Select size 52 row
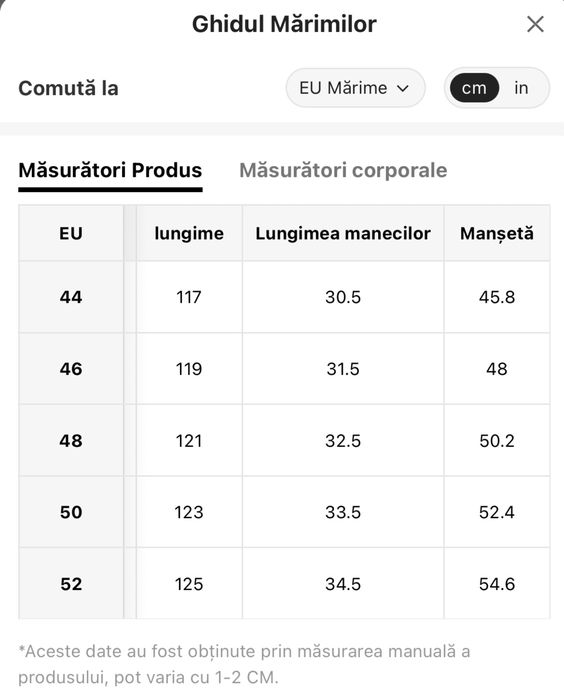This screenshot has height=700, width=564. click(x=284, y=583)
